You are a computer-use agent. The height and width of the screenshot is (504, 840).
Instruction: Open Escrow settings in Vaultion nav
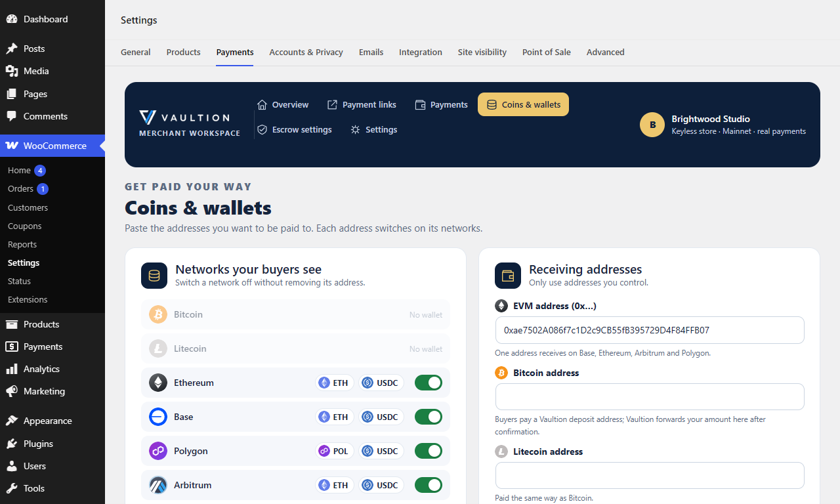(x=294, y=129)
